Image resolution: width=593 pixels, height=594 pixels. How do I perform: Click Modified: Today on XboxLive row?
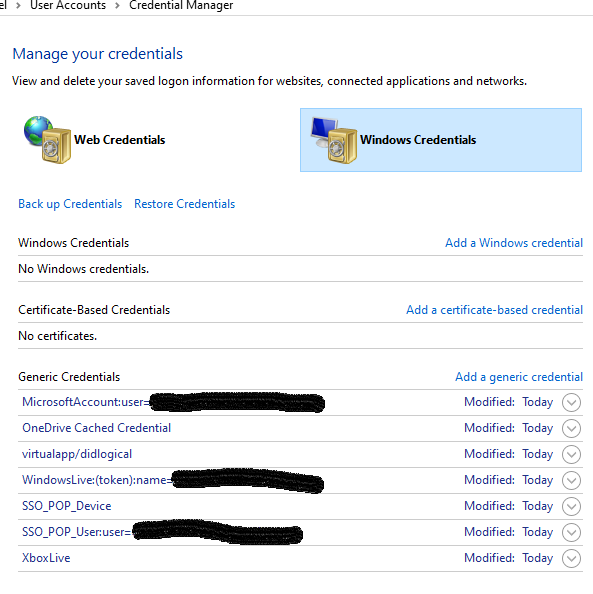click(509, 558)
